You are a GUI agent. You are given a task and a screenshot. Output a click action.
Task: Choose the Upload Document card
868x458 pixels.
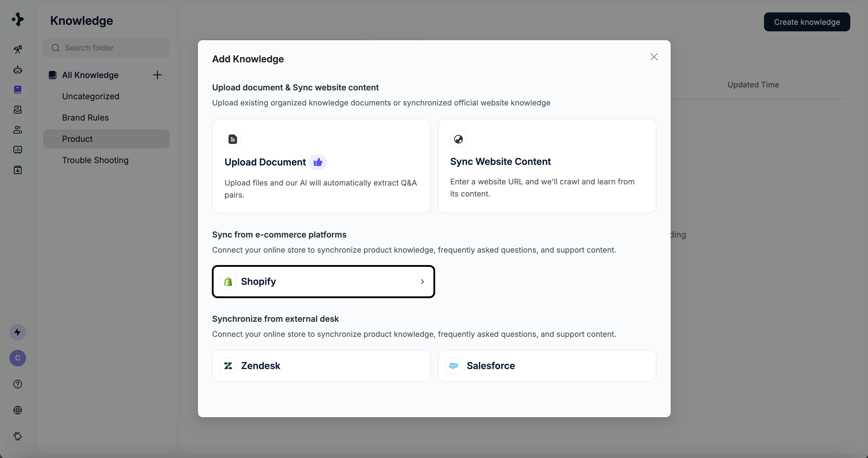(x=321, y=166)
